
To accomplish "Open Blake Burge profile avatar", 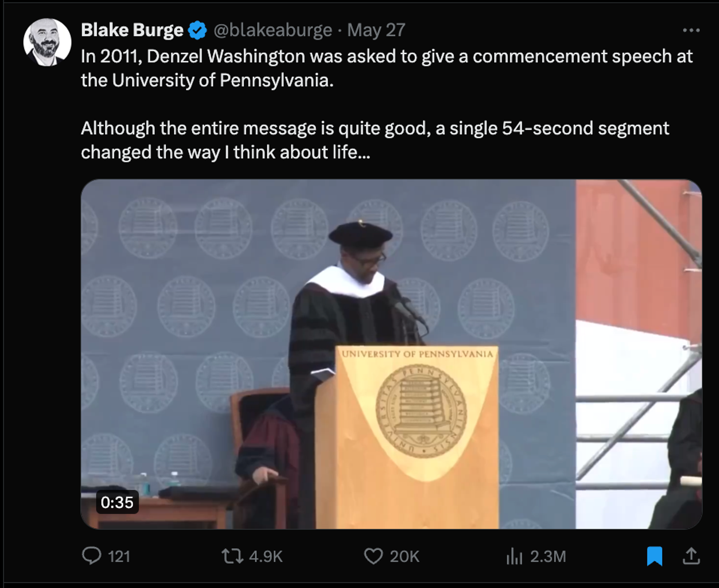I will pos(47,42).
